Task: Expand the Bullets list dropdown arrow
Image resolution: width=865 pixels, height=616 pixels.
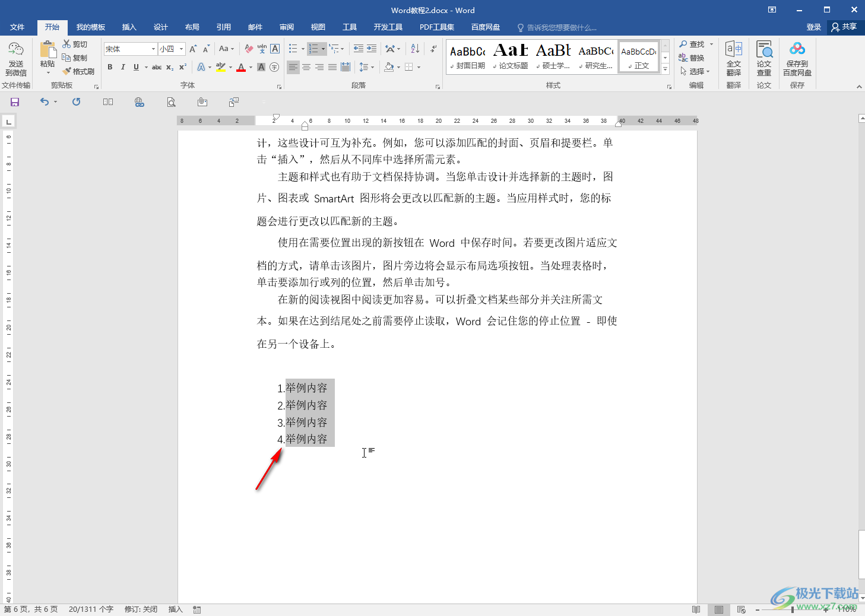Action: click(303, 49)
